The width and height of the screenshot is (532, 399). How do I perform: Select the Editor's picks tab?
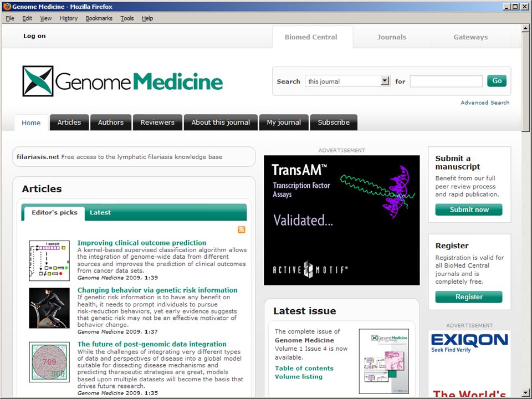(x=54, y=213)
